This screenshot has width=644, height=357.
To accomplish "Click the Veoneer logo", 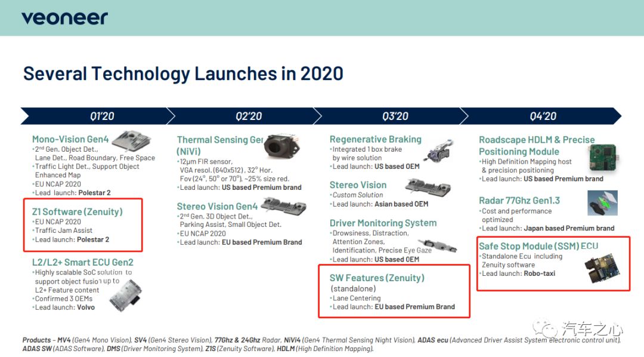I will tap(64, 18).
